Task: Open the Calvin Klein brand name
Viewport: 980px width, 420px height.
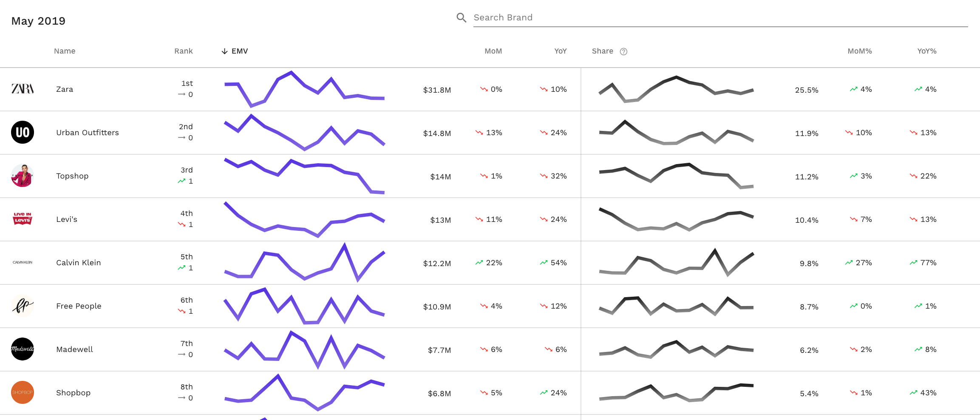Action: (79, 262)
